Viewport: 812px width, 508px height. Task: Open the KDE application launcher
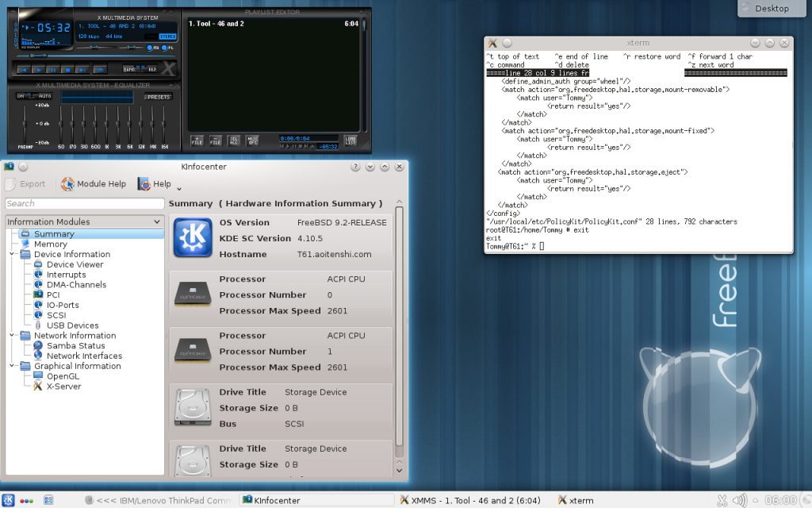pos(8,500)
